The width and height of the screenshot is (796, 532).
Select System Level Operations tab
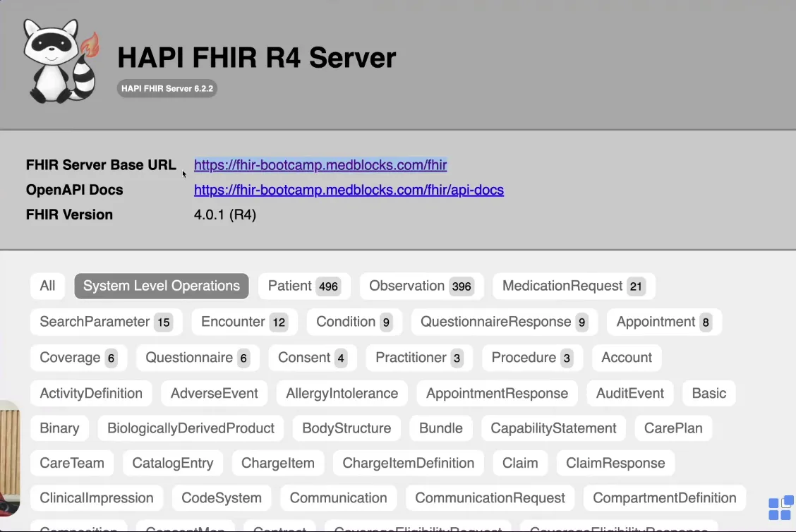click(162, 286)
